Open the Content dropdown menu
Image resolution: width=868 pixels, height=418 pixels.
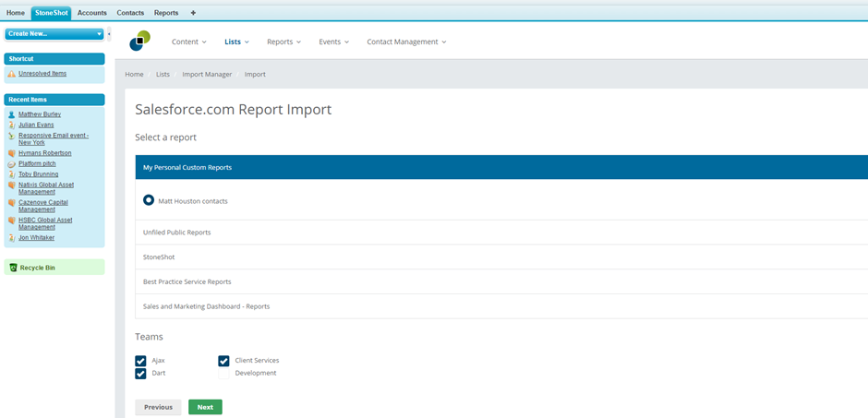(188, 42)
